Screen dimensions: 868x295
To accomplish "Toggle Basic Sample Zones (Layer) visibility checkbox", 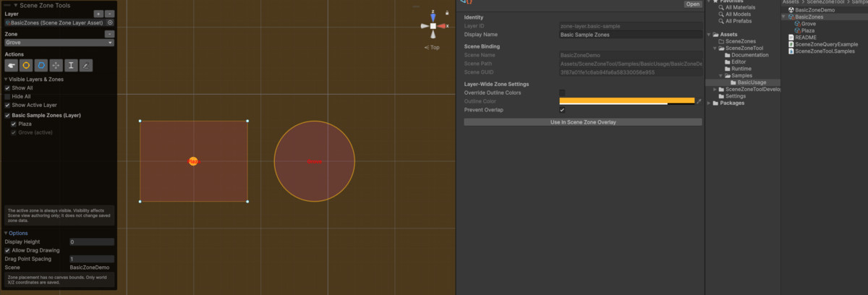I will pos(7,115).
